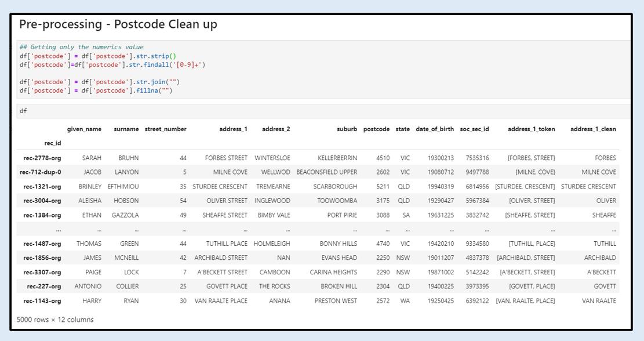Click the surname MCNEILL

pos(126,258)
